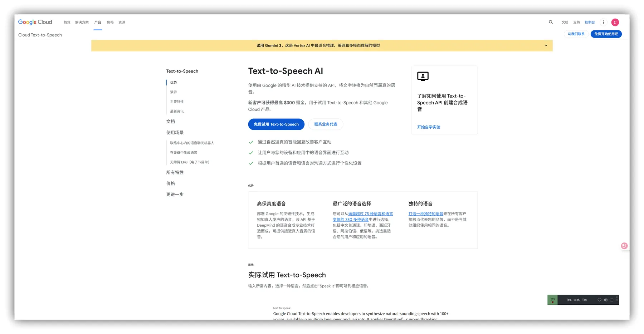Click the album cover in mini player
This screenshot has height=334, width=644.
552,300
